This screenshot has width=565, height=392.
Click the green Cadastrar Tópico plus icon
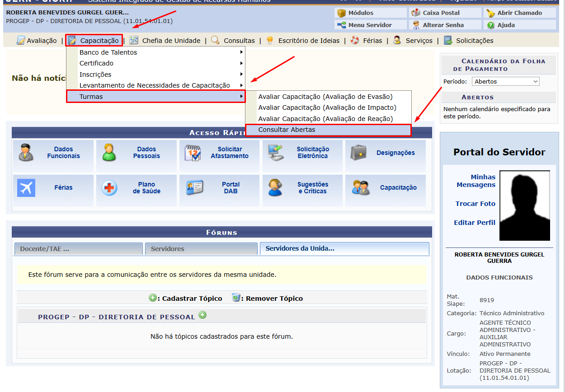153,298
